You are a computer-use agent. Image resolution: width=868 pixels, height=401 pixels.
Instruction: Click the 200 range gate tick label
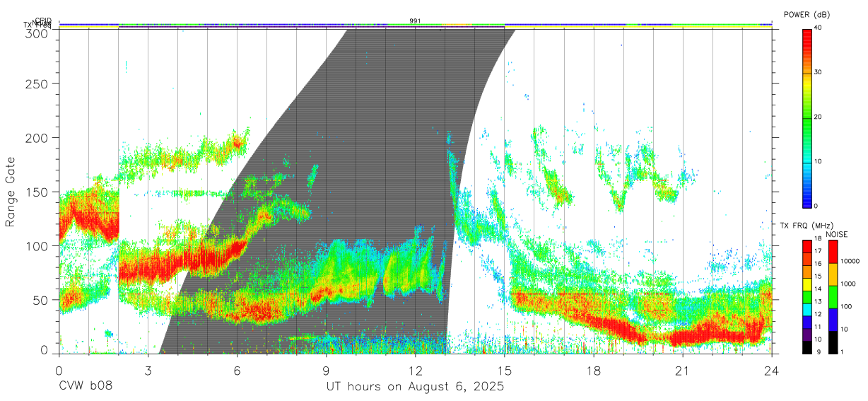point(37,137)
